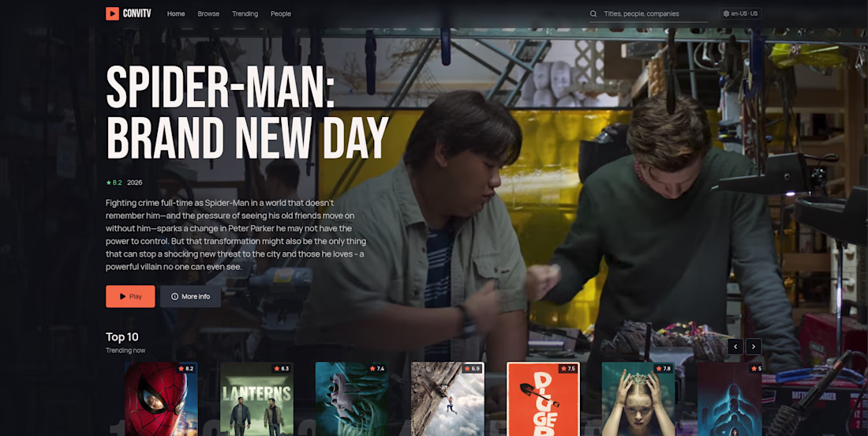Open the People page
Viewport: 868px width, 436px height.
coord(281,14)
